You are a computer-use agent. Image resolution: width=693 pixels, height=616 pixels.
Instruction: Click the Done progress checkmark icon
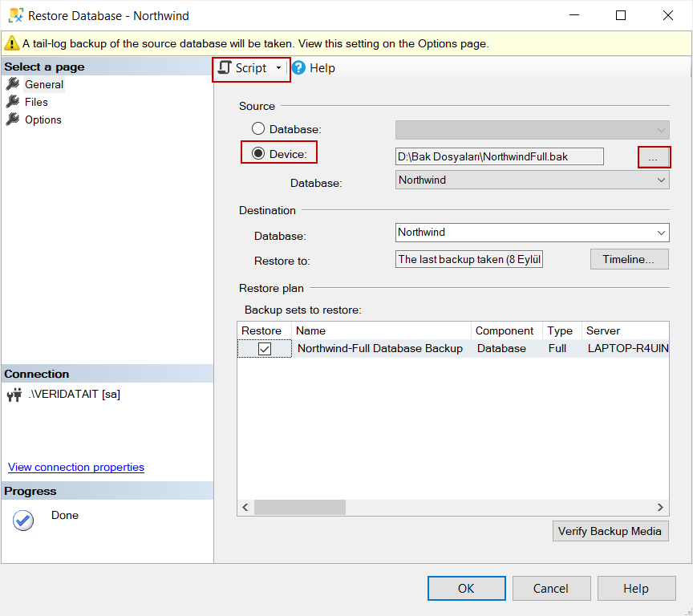click(x=22, y=521)
